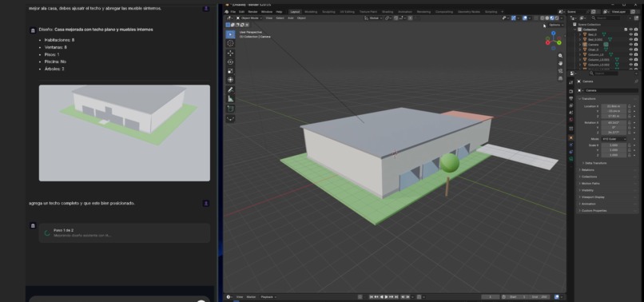Screen dimensions: 644x302
Task: Toggle visibility of Bed_0.001 in outliner
Action: click(x=631, y=39)
